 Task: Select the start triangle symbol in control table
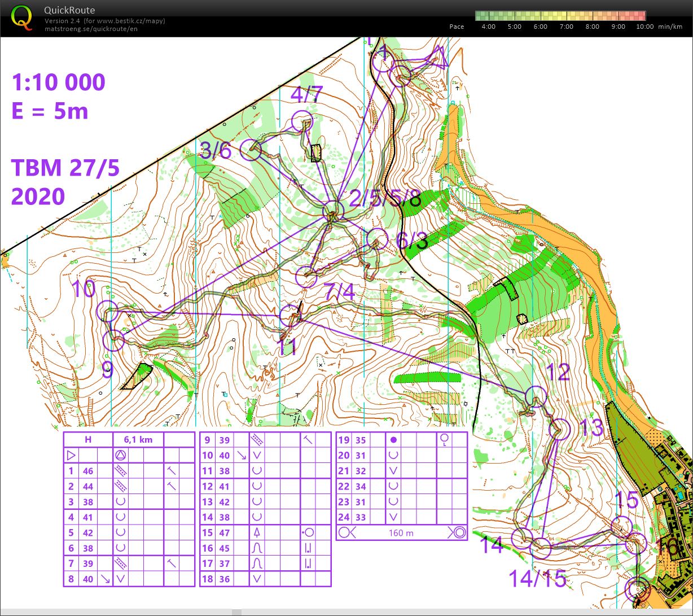[x=71, y=455]
